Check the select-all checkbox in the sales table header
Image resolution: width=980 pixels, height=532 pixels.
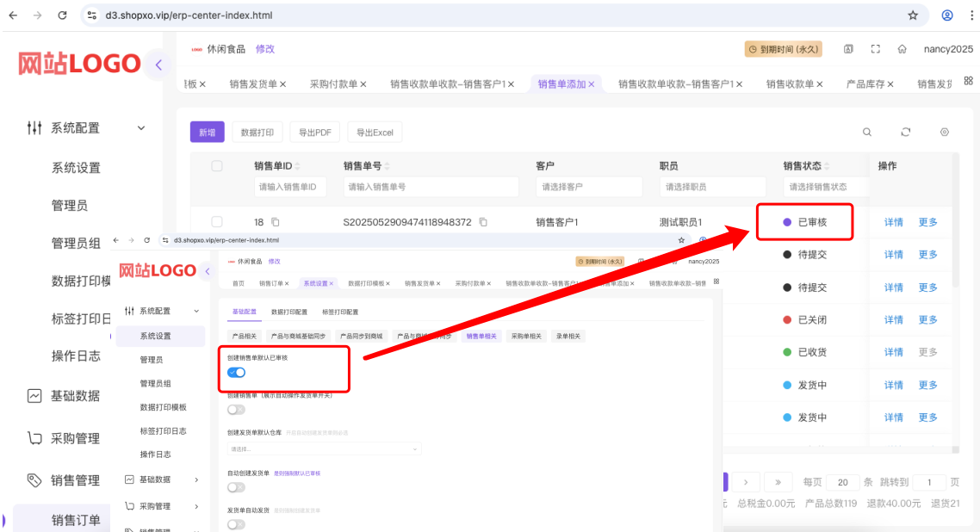[x=217, y=166]
